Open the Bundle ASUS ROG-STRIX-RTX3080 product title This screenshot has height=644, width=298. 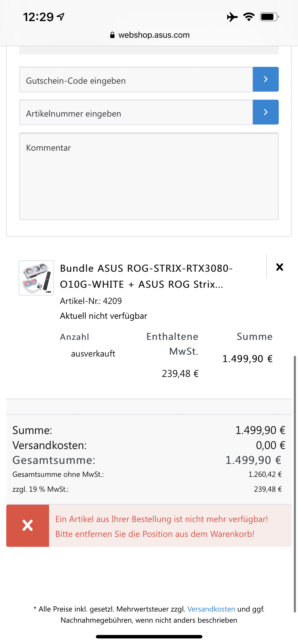[146, 276]
